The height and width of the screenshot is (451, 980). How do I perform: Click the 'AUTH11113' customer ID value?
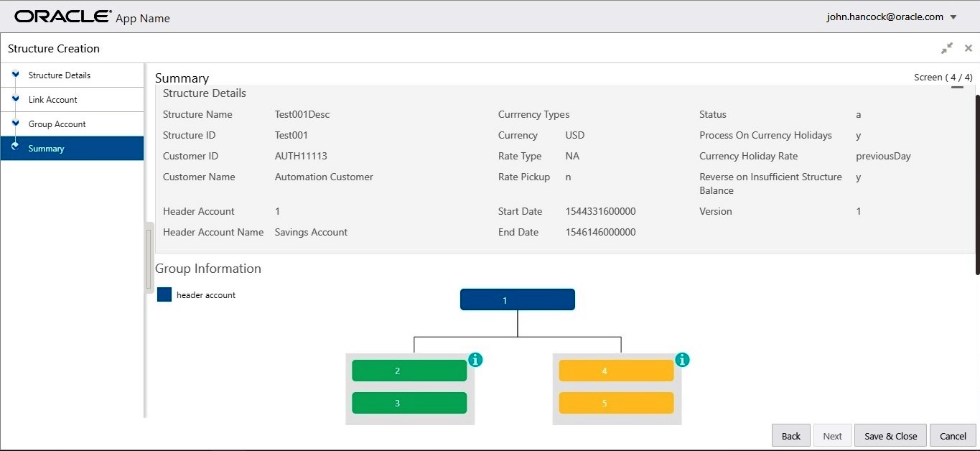pyautogui.click(x=301, y=156)
